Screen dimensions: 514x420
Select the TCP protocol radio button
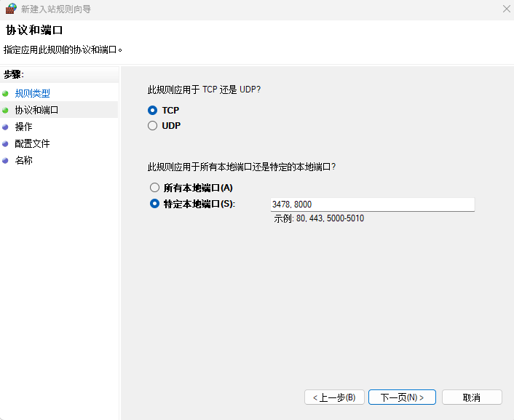[152, 110]
